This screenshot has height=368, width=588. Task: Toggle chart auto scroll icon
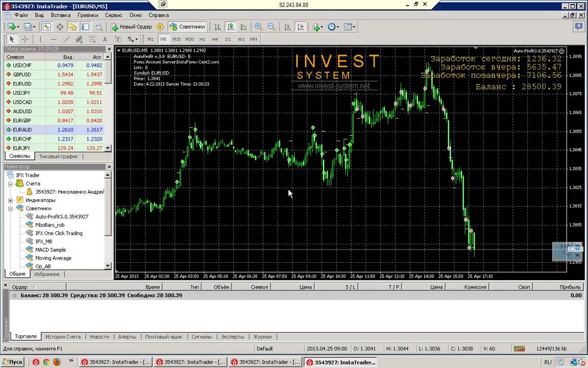tap(287, 27)
